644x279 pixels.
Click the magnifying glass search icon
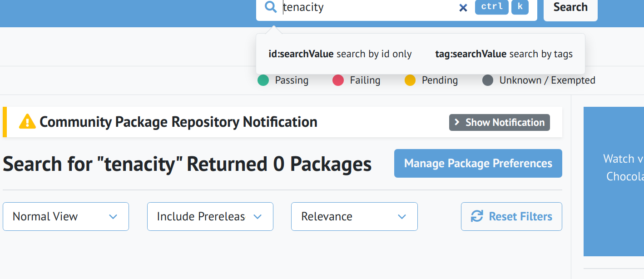tap(271, 7)
